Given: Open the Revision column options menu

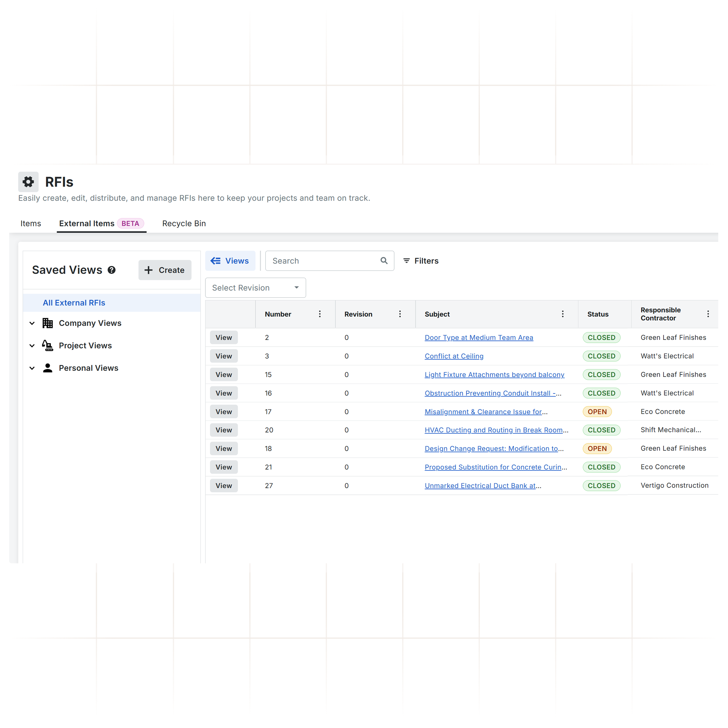Looking at the screenshot, I should (400, 314).
